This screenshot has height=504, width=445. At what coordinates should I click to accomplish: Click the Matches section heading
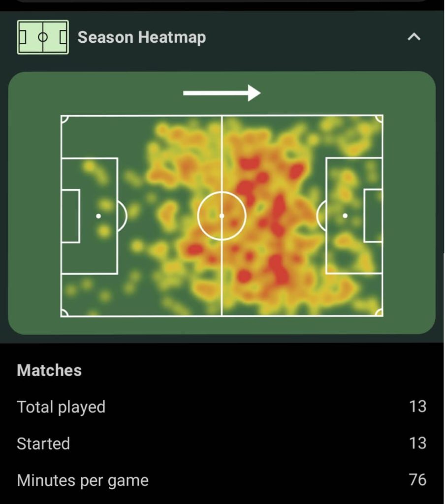[49, 370]
